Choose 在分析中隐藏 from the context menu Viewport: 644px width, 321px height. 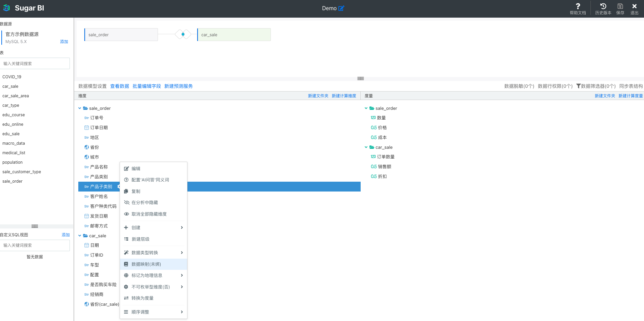(154, 202)
